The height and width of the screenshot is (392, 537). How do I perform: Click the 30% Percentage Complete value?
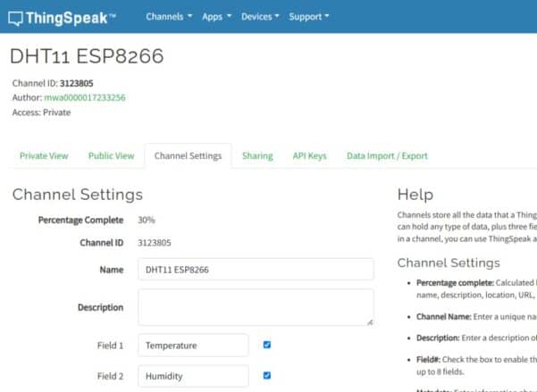[147, 220]
